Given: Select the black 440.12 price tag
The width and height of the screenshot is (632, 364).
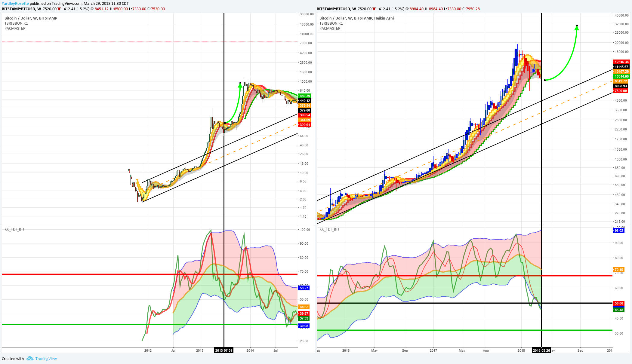Looking at the screenshot, I should (x=304, y=101).
